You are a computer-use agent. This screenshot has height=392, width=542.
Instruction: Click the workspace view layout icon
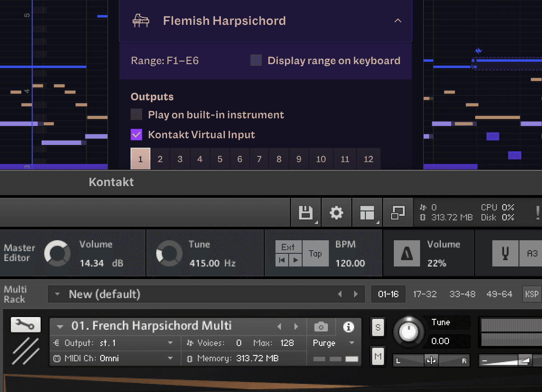pyautogui.click(x=367, y=212)
